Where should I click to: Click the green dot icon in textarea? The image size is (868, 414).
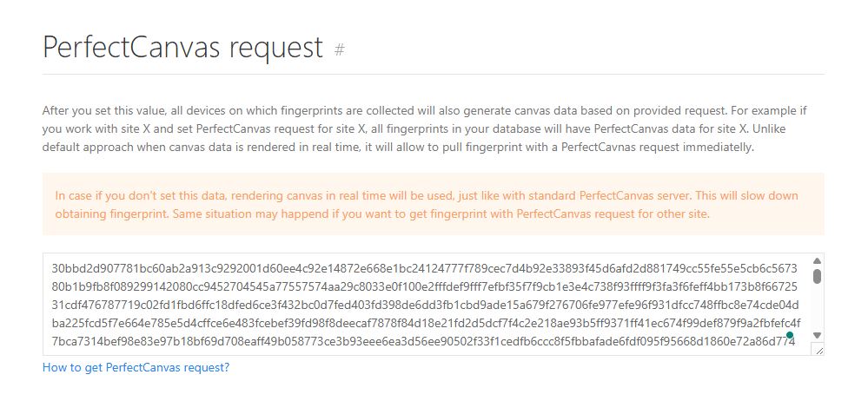(x=790, y=334)
